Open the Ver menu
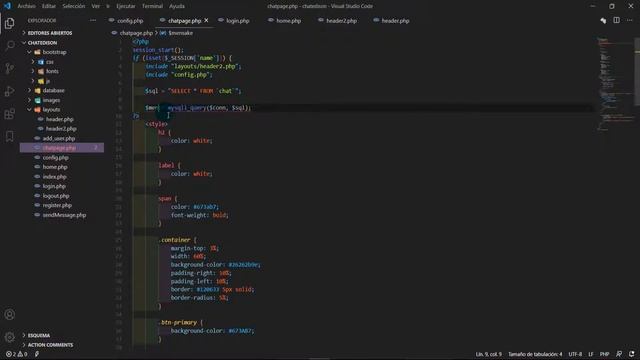 [96, 6]
